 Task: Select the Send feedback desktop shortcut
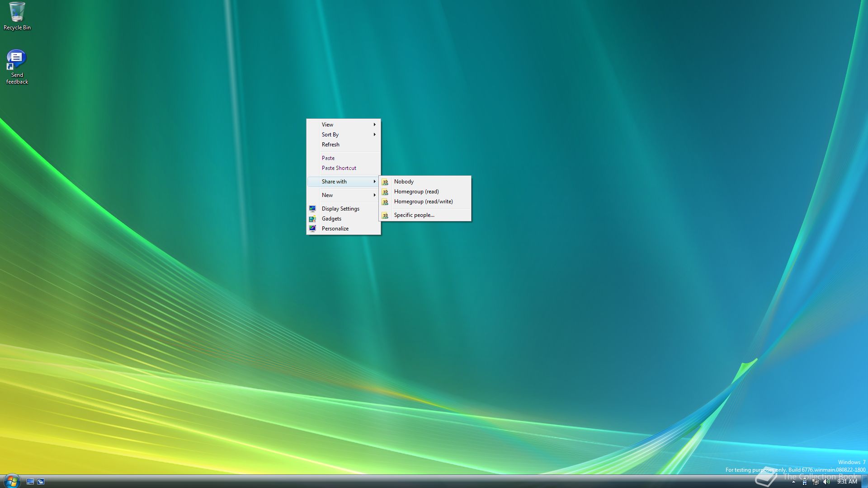coord(17,67)
